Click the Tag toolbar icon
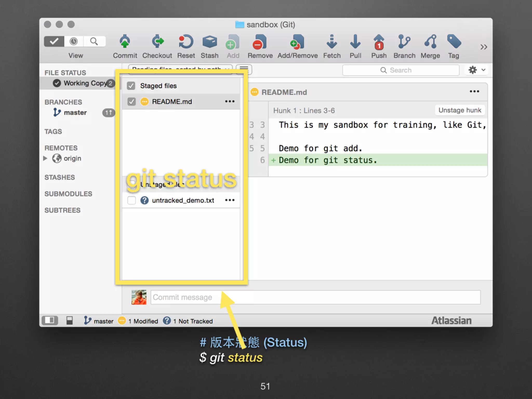This screenshot has height=399, width=532. (x=454, y=42)
